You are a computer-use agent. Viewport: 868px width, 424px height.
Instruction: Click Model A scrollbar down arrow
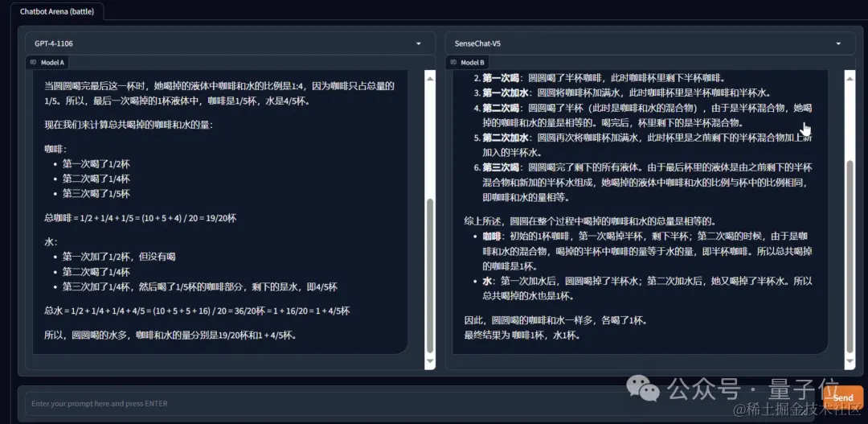(429, 363)
